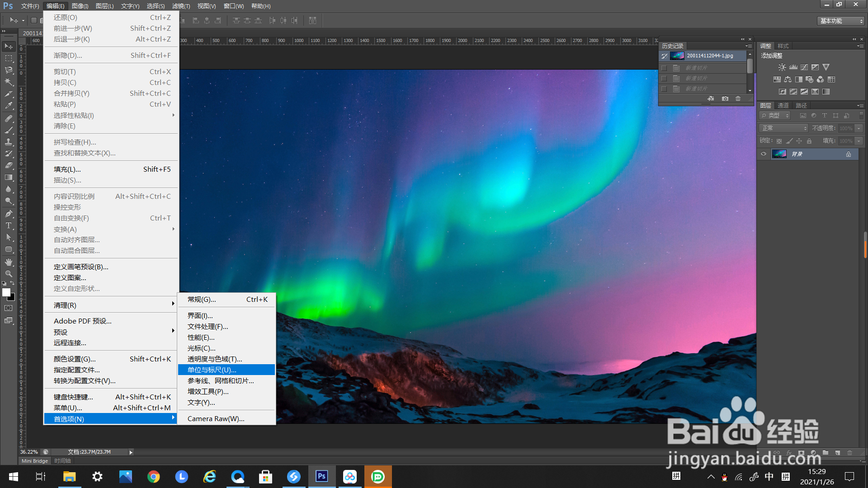Hide the 背景 layer with eye icon
This screenshot has width=868, height=488.
764,154
